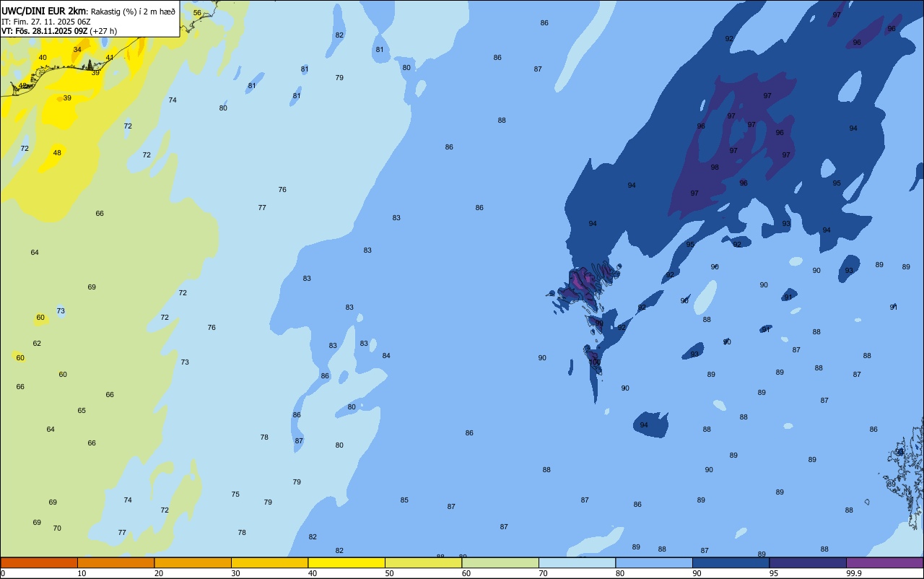Click the humidity value 48 in the yellow patch
This screenshot has width=924, height=579.
pyautogui.click(x=57, y=153)
